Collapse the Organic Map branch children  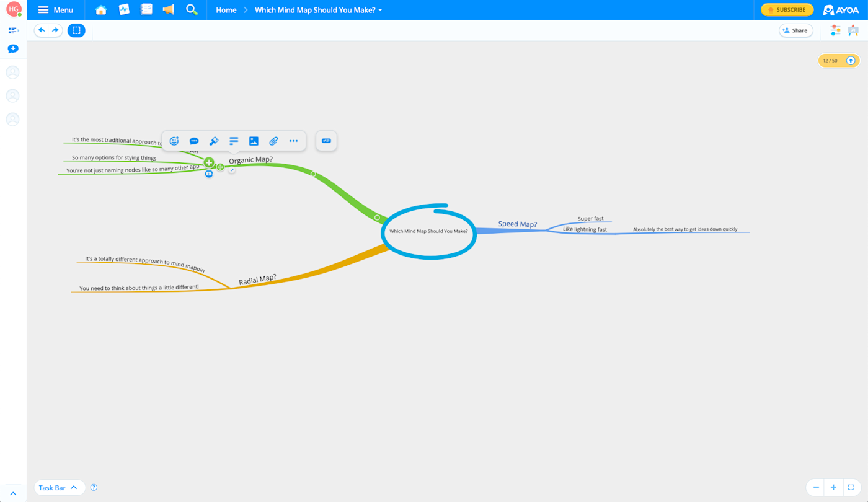coord(232,170)
